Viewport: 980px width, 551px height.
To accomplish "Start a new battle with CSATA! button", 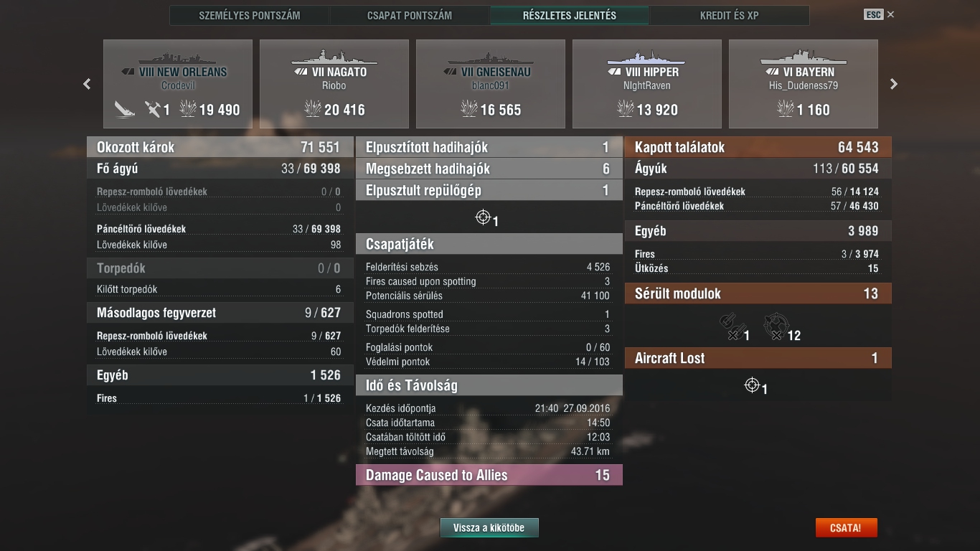I will tap(846, 527).
